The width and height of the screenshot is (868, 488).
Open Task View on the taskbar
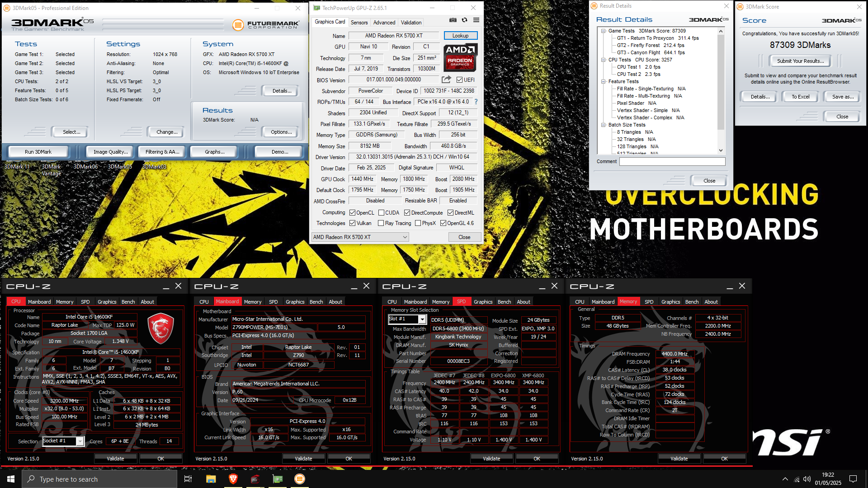[188, 479]
